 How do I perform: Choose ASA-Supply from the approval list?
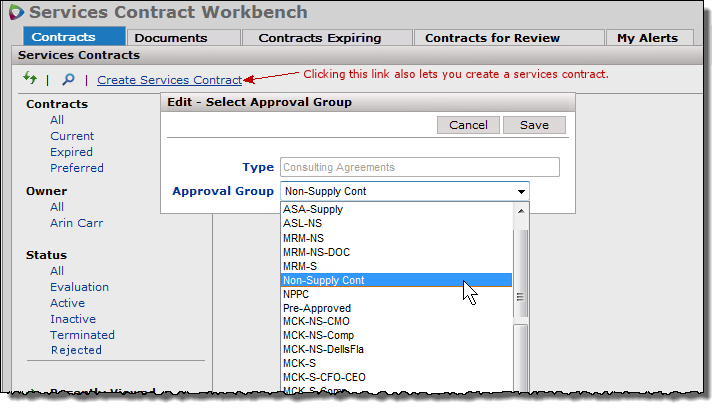click(313, 210)
